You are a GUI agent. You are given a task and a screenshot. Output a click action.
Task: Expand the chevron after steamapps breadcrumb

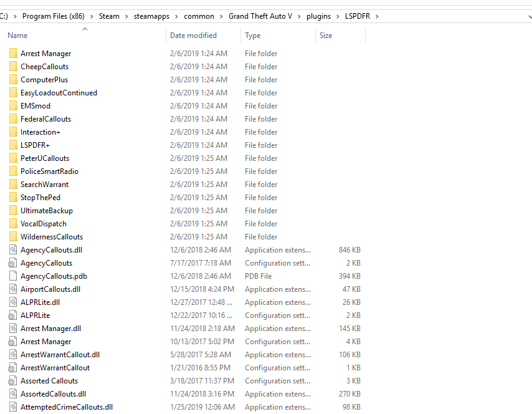(x=177, y=16)
